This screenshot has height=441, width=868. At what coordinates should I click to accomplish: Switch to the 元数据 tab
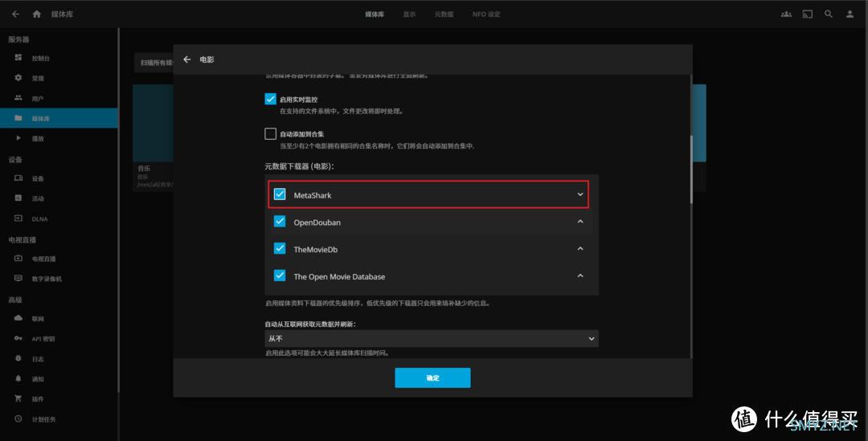pyautogui.click(x=444, y=14)
